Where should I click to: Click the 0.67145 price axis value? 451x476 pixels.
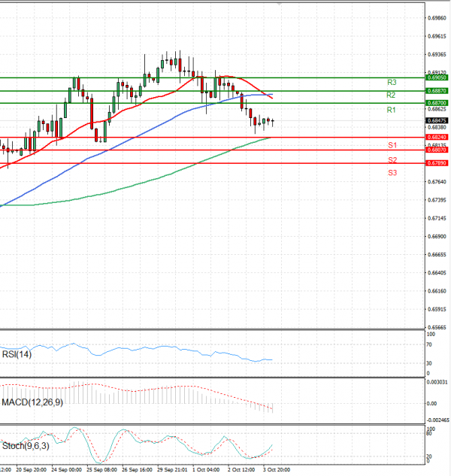(437, 218)
